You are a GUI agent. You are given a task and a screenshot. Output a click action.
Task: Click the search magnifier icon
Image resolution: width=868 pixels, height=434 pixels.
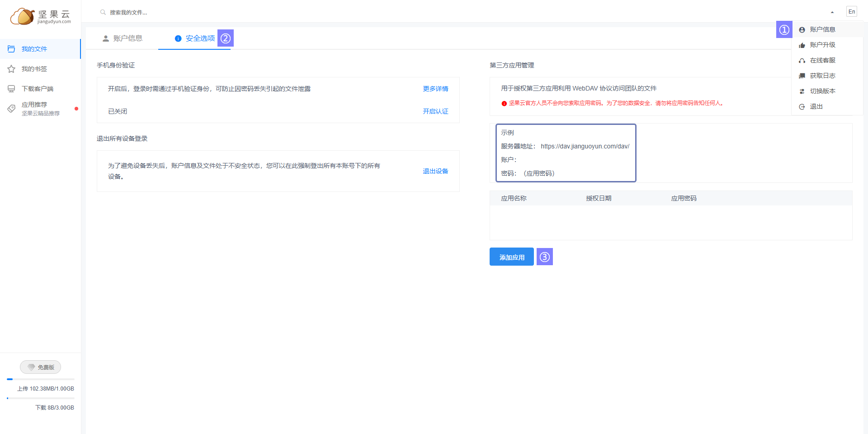pyautogui.click(x=103, y=12)
